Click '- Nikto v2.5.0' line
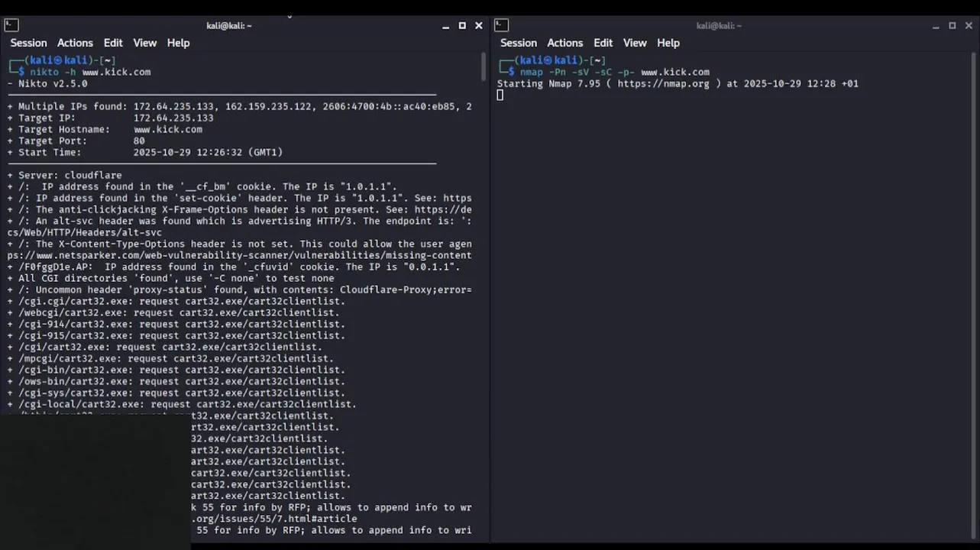 pyautogui.click(x=47, y=83)
